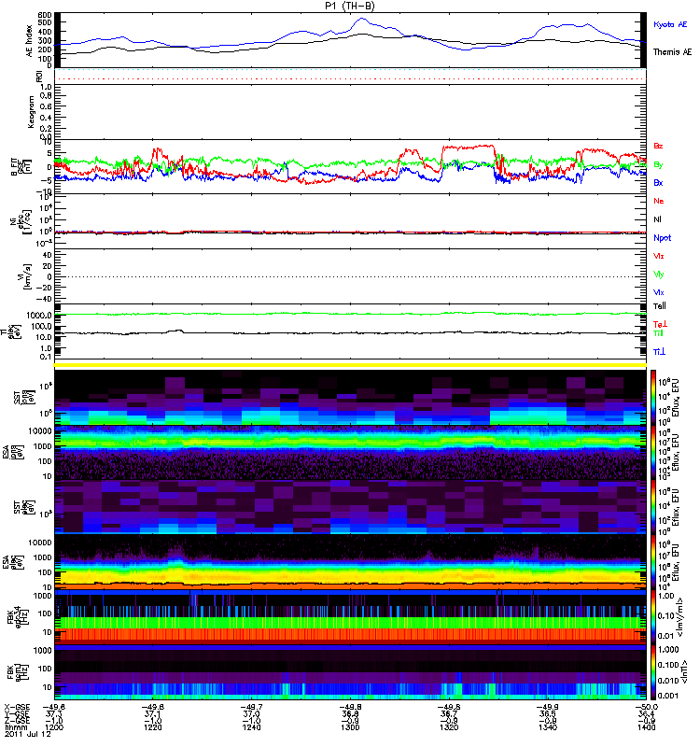Click the date label 2011 Jul 12
Viewport: 700px width, 747px height.
(28, 734)
